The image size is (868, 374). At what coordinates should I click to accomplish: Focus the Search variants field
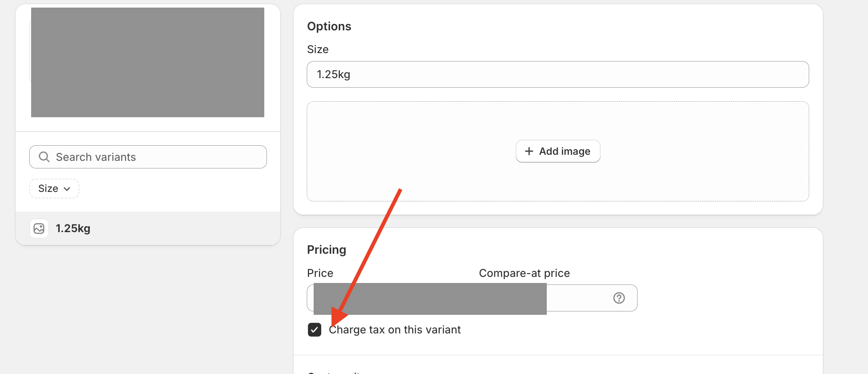[159, 157]
